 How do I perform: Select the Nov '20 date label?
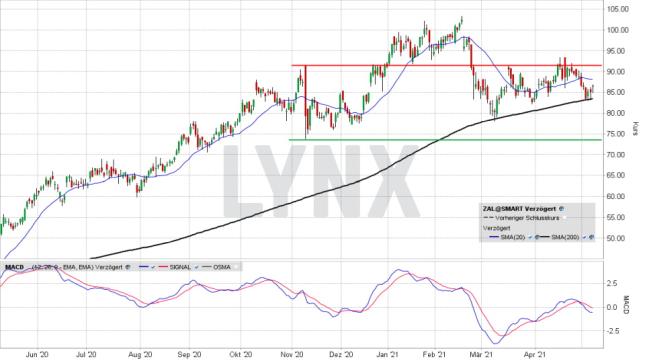[x=292, y=354]
